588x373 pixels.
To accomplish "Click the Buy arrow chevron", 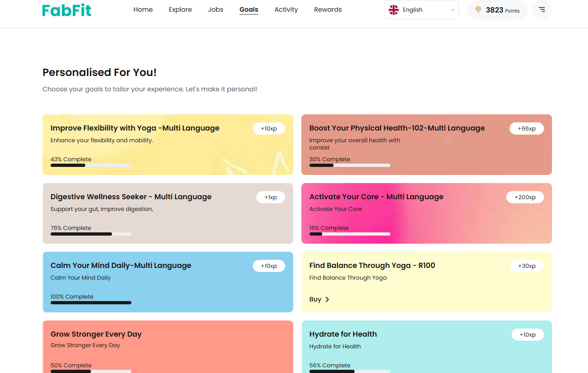I will 328,299.
